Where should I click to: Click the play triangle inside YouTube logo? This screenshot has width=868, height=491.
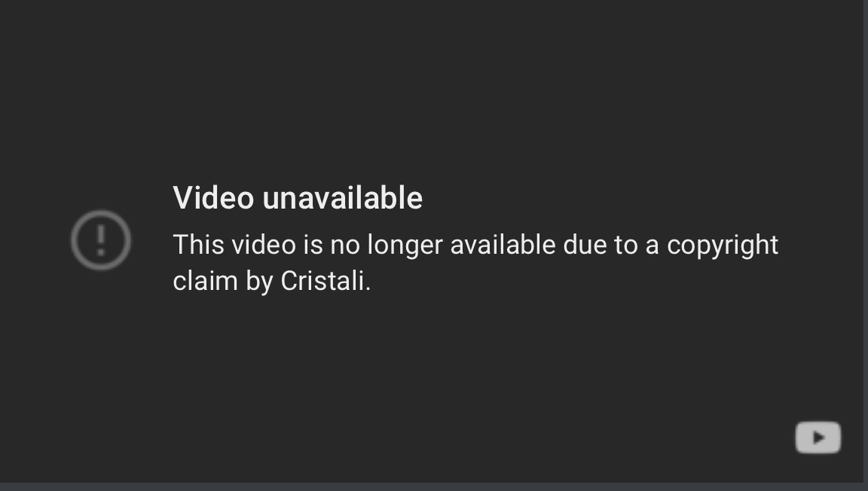(x=819, y=438)
